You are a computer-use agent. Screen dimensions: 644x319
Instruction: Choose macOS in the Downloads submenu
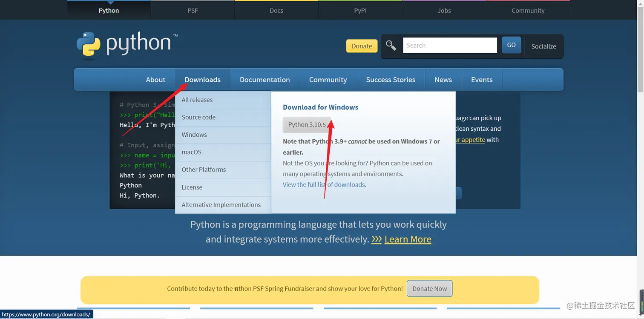223,152
